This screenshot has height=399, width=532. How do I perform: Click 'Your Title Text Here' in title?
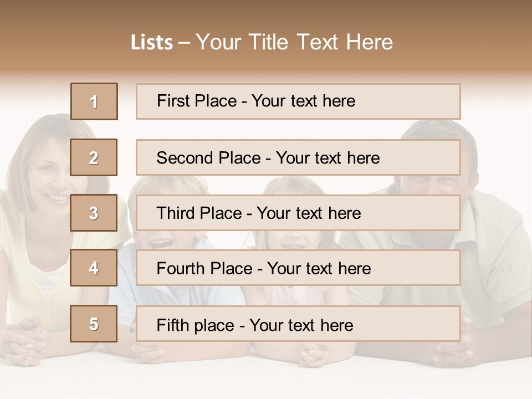pyautogui.click(x=294, y=42)
